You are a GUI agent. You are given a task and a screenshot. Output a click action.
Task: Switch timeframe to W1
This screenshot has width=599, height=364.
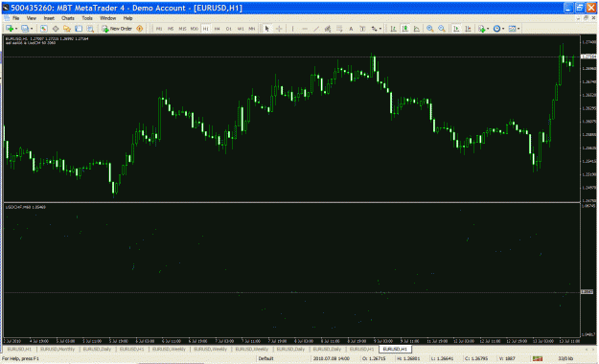(x=241, y=29)
